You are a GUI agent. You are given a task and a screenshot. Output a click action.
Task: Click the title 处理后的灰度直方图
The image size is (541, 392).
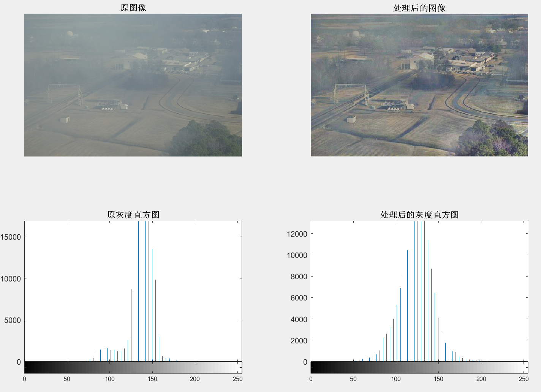tap(419, 215)
